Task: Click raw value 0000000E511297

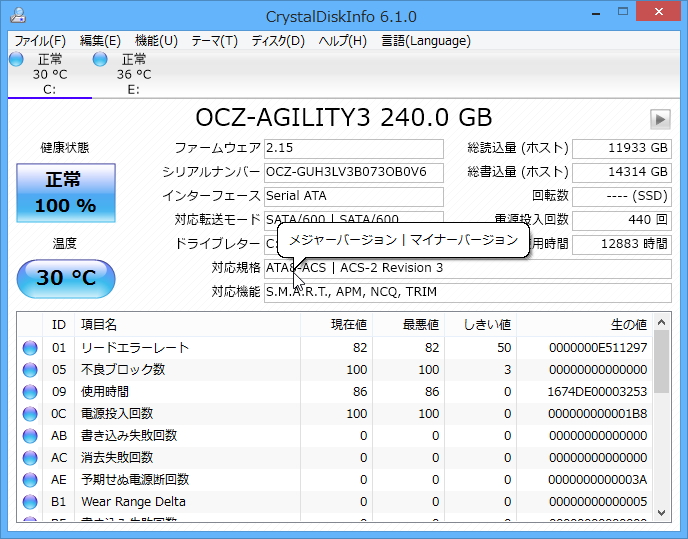Action: tap(598, 348)
